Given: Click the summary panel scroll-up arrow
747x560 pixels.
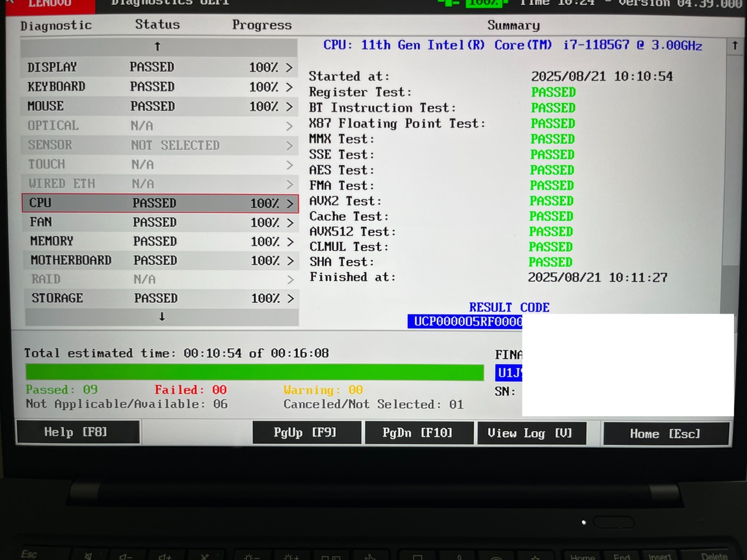Looking at the screenshot, I should (735, 46).
